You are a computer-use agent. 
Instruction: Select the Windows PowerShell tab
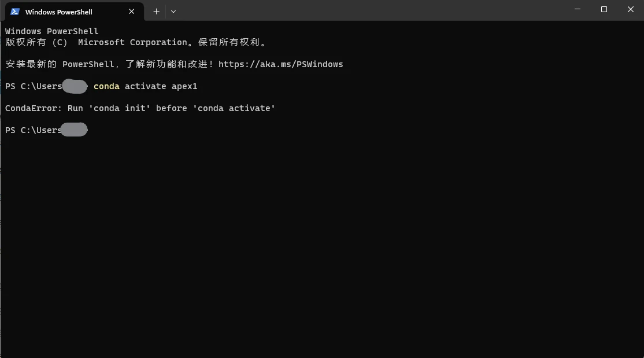pyautogui.click(x=75, y=12)
